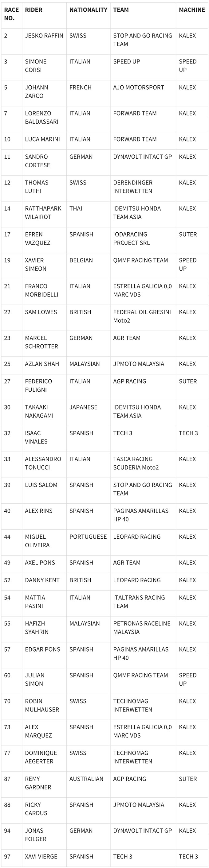209x868 pixels.
Task: Select PORTUGUESE nationality cell
Action: 89,543
